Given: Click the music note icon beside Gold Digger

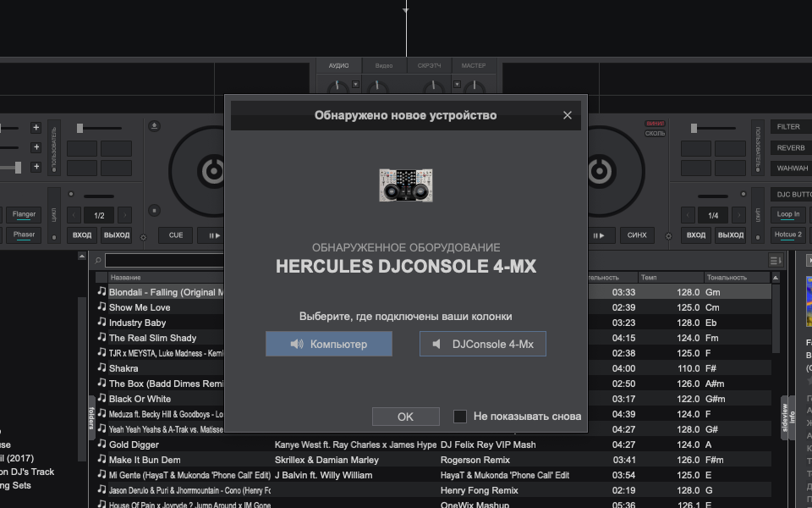Looking at the screenshot, I should click(x=102, y=444).
